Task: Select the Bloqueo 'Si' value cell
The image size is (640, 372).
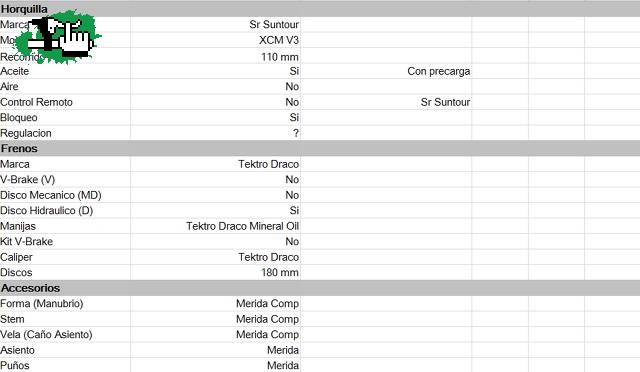Action: pyautogui.click(x=216, y=118)
